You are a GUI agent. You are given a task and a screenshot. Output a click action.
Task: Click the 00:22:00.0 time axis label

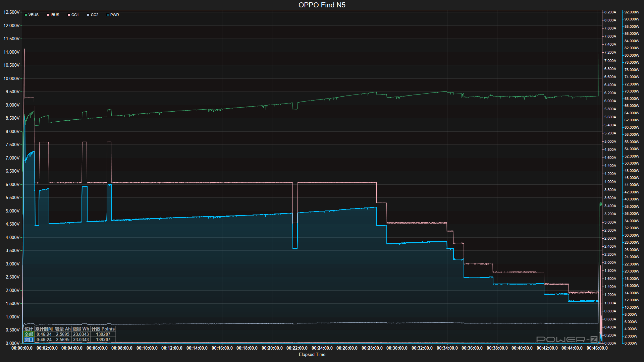pyautogui.click(x=297, y=348)
